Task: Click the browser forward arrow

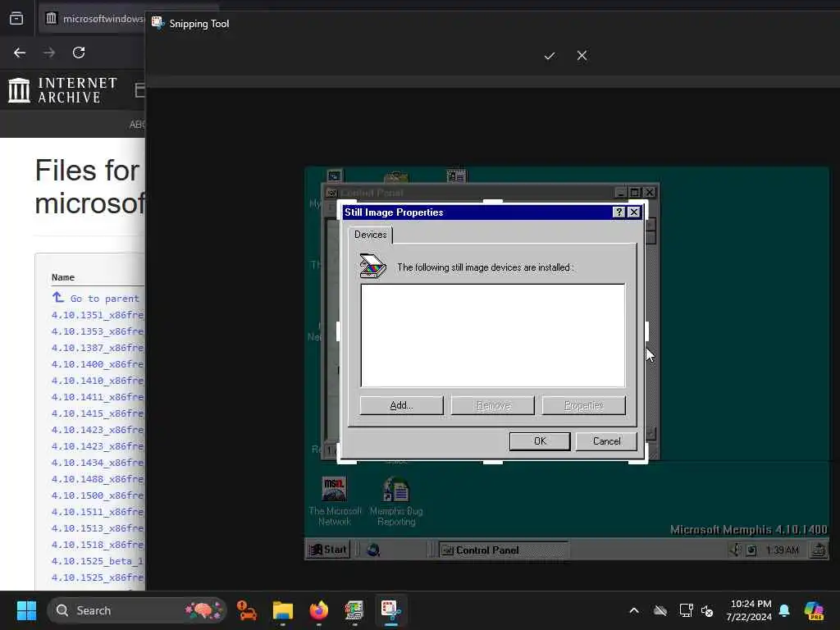Action: (49, 52)
